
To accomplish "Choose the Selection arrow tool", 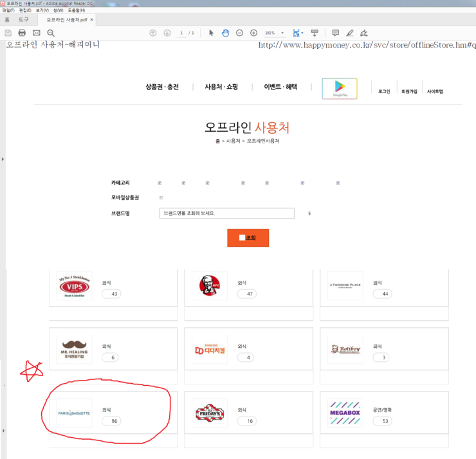I will coord(211,33).
